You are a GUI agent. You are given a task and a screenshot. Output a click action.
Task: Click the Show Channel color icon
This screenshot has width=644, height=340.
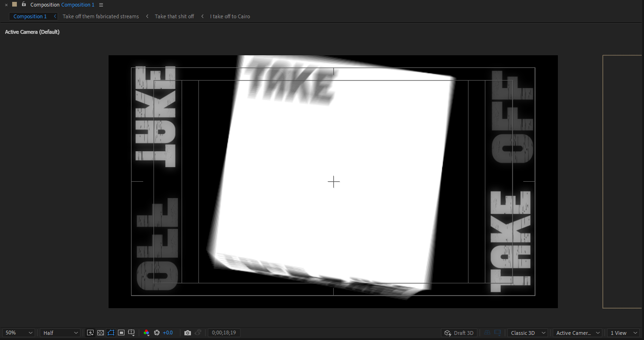146,333
